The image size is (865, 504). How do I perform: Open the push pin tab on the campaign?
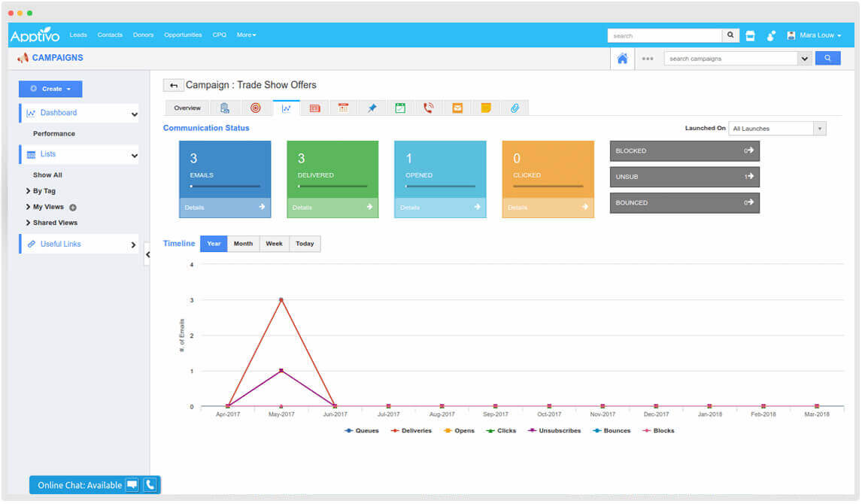point(372,108)
